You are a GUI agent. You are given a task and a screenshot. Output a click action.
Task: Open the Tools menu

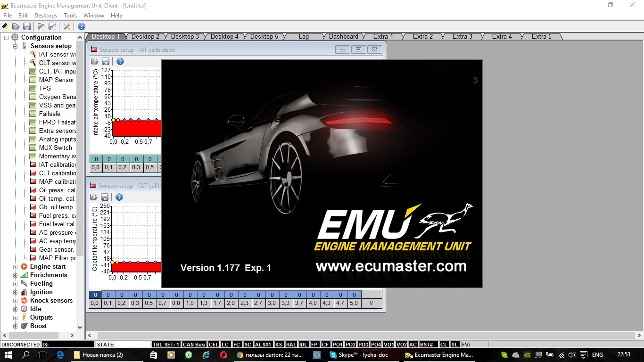(x=70, y=16)
